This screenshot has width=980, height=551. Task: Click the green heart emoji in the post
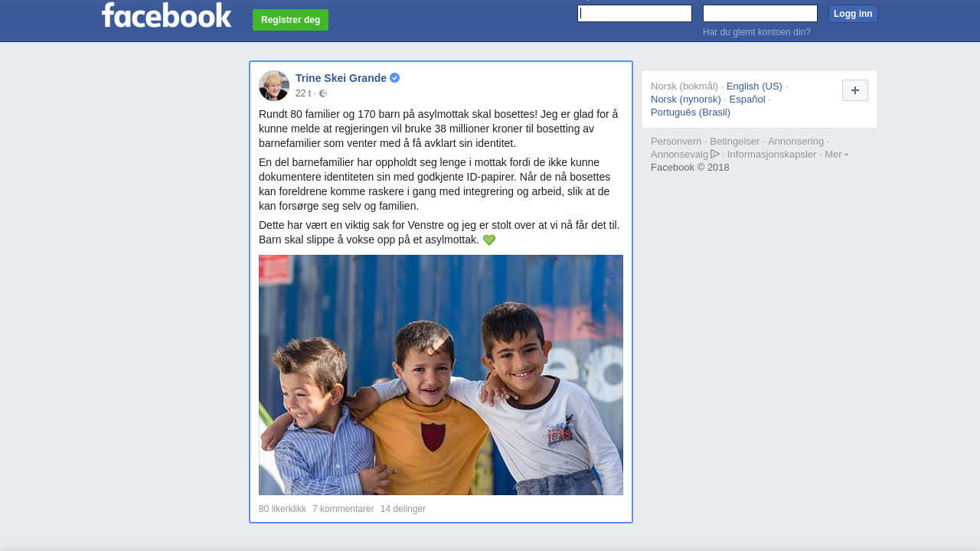click(489, 240)
